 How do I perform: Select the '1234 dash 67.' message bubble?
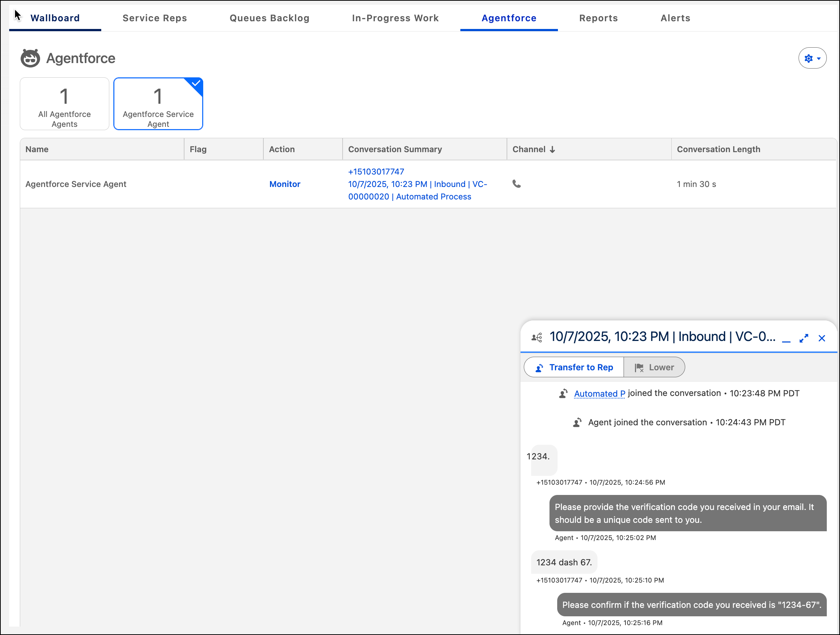(x=564, y=562)
